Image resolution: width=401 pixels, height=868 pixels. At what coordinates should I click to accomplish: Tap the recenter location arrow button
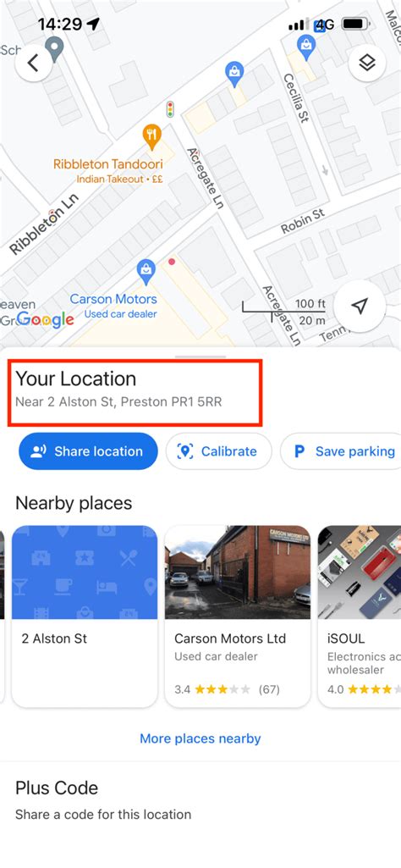360,306
